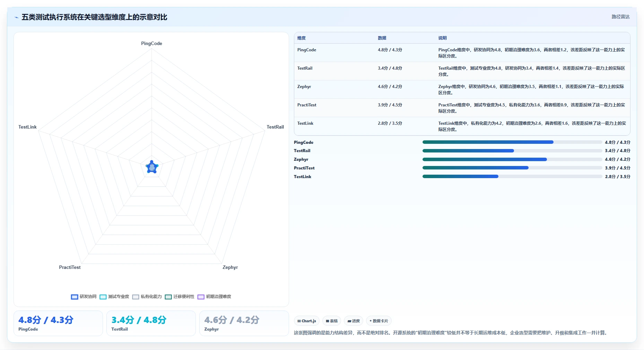The width and height of the screenshot is (644, 350).
Task: Click the TestRail progress bar
Action: [x=512, y=151]
